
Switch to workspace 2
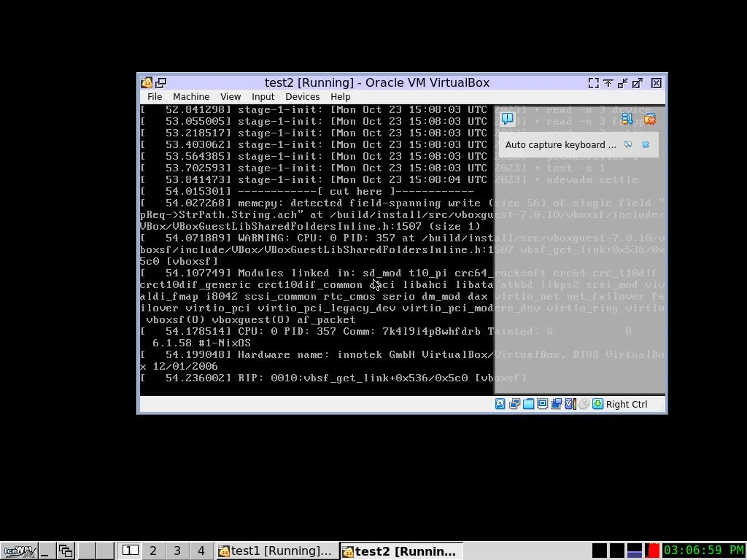point(152,551)
